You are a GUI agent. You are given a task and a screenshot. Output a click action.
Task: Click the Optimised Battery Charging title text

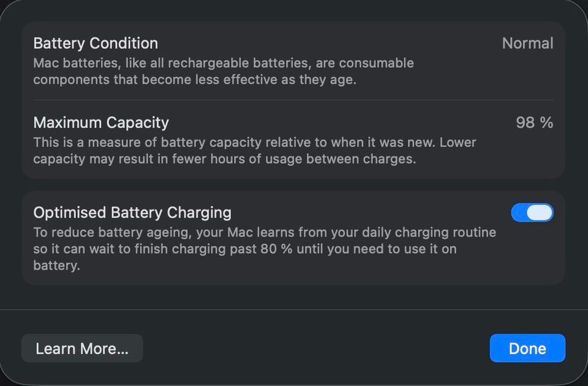tap(132, 213)
